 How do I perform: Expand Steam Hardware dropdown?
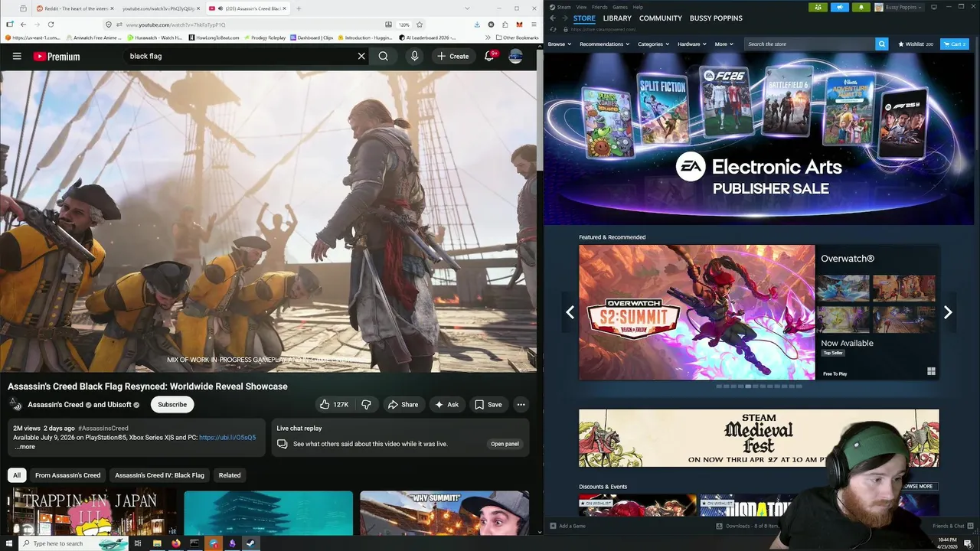[x=692, y=44]
